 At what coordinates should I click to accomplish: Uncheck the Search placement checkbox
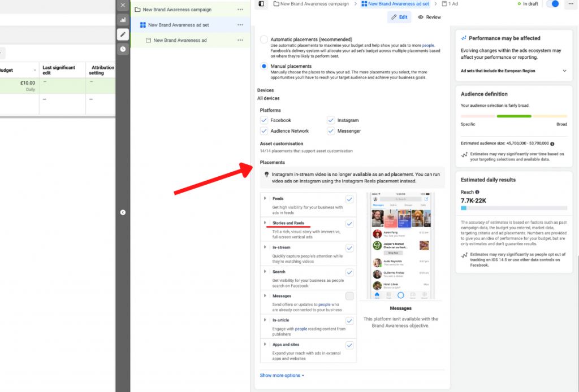coord(349,272)
